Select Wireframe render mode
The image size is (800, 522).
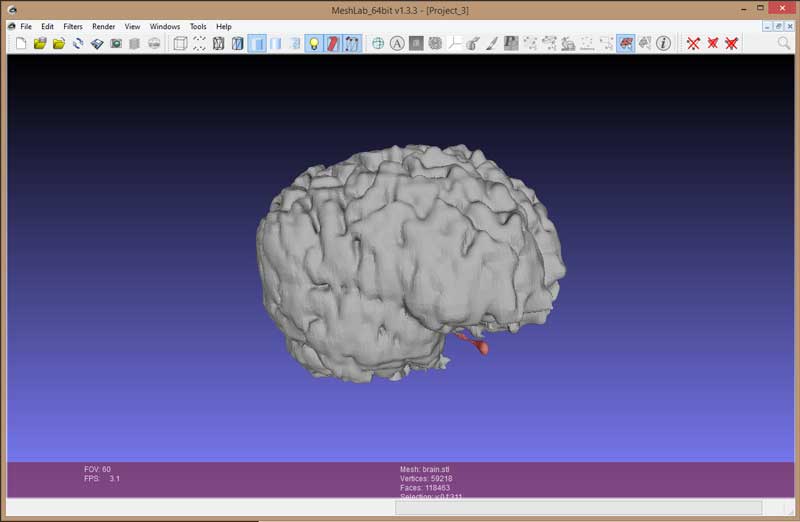pyautogui.click(x=218, y=44)
